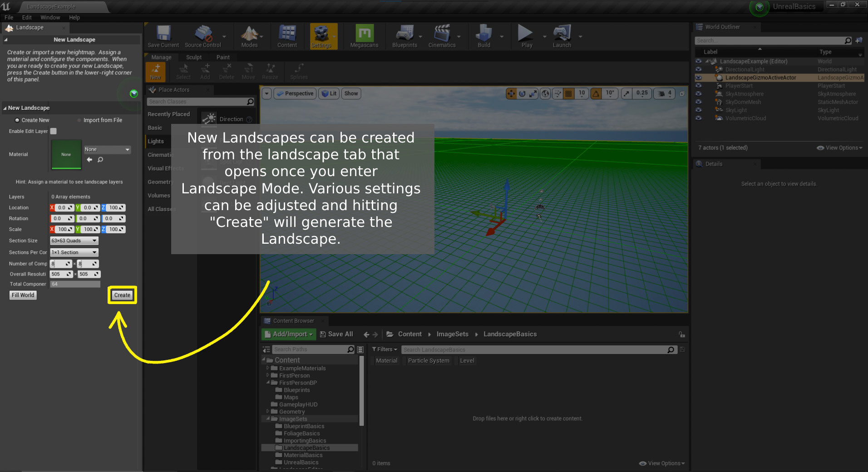Toggle viewport translate gizmo mode
Viewport: 868px width, 472px height.
click(511, 93)
